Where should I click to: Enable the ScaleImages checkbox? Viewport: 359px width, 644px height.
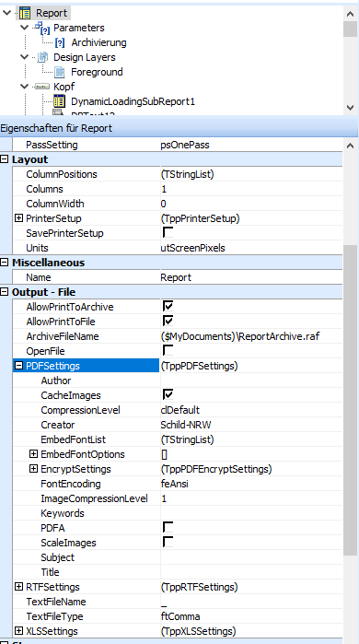(x=168, y=543)
